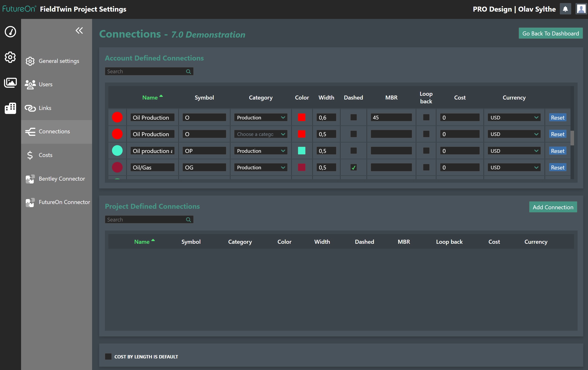Open teal color swatch for OP row
This screenshot has width=588, height=370.
[302, 151]
